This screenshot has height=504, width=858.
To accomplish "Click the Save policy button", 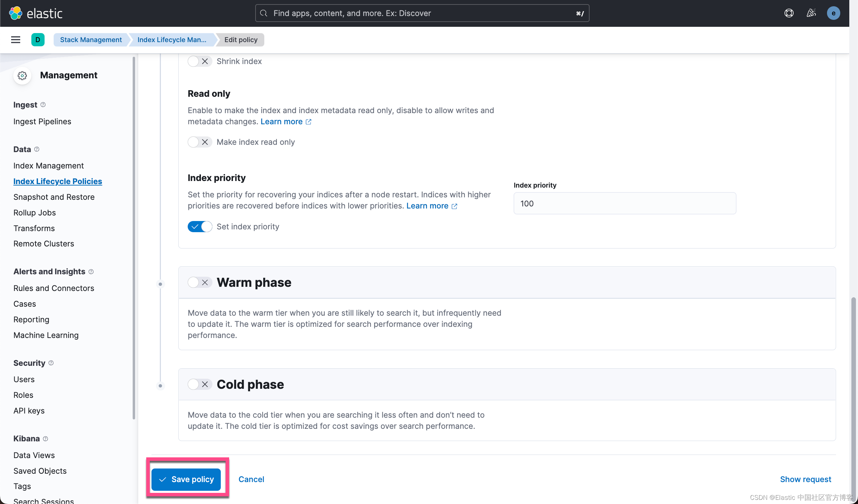I will 186,479.
